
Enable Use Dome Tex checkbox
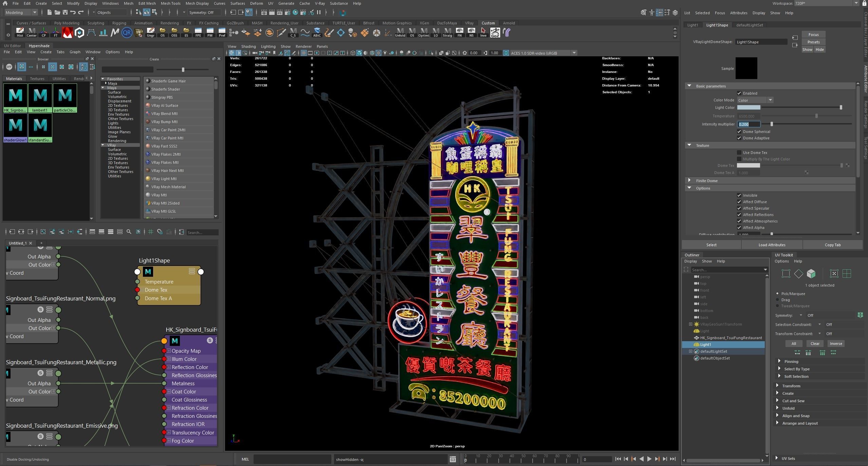(739, 153)
